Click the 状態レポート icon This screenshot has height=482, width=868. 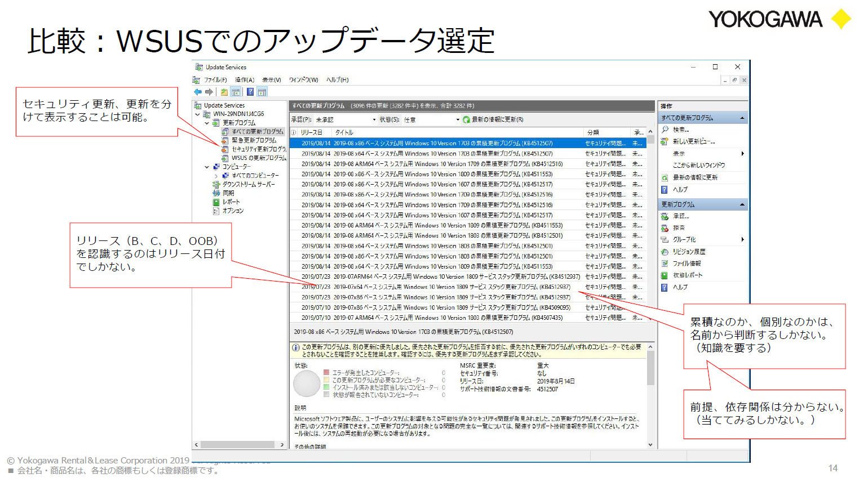(x=665, y=275)
